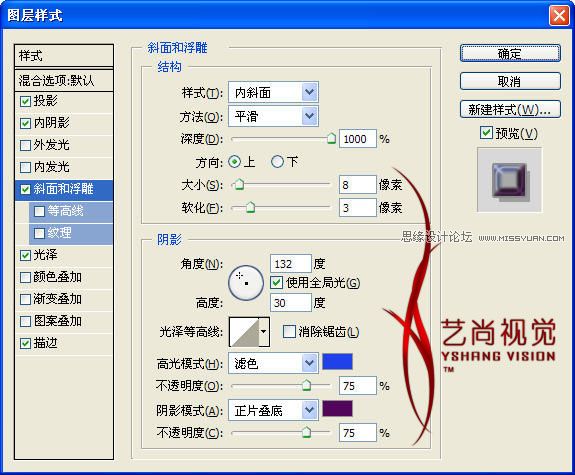Open the 外发光 settings label
Viewport: 575px width, 475px height.
(51, 145)
